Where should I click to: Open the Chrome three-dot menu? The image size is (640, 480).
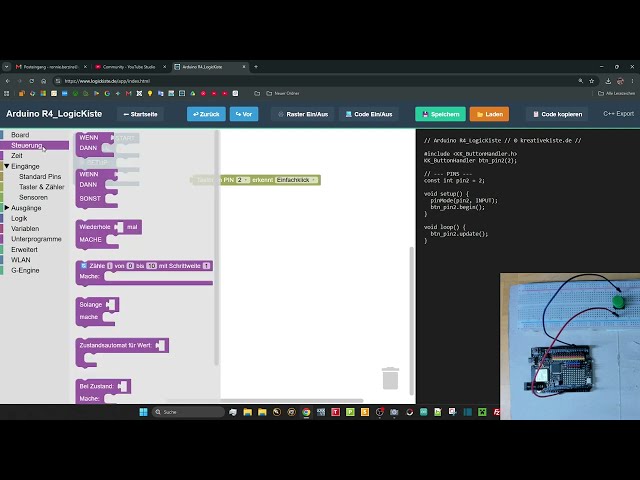(632, 81)
